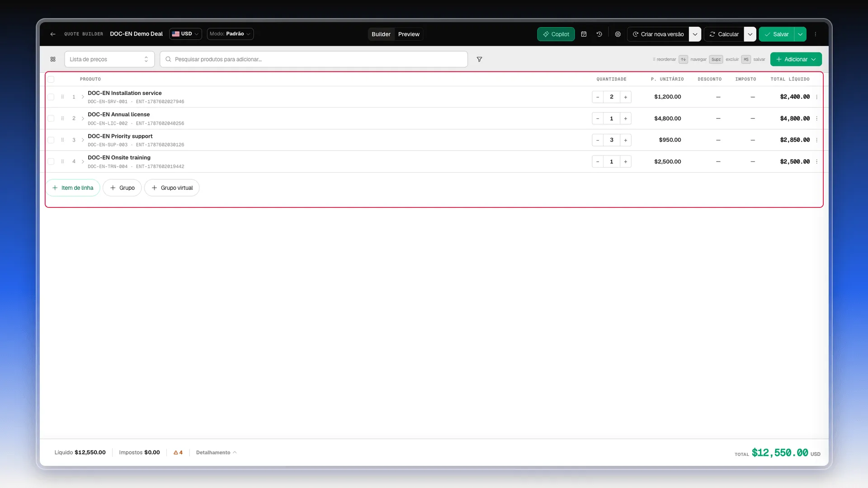Add a new Item de linha
Image resolution: width=868 pixels, height=488 pixels.
coord(73,188)
